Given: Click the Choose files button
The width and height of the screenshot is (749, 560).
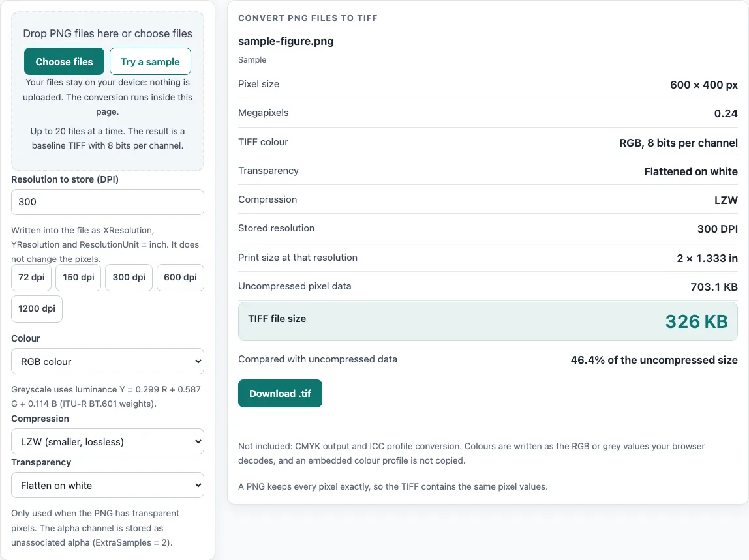Looking at the screenshot, I should pyautogui.click(x=64, y=61).
